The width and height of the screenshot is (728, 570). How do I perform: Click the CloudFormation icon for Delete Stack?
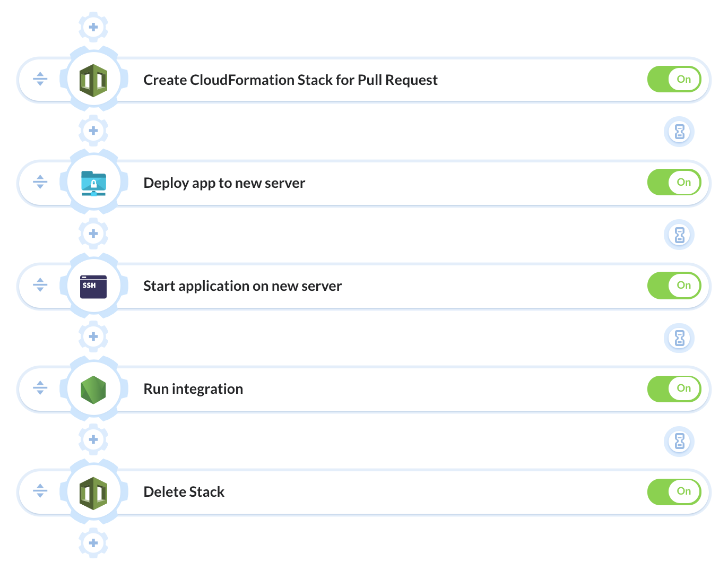(x=93, y=493)
